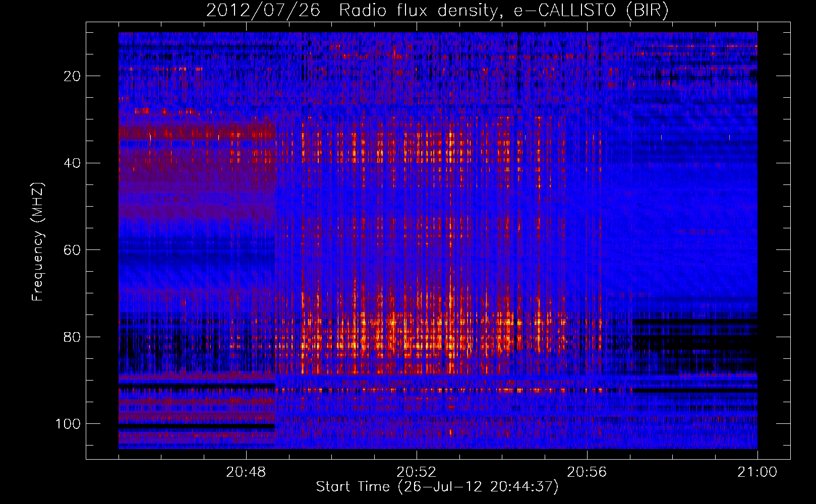Click the 20:56 time tick label
The image size is (816, 504).
pos(587,472)
